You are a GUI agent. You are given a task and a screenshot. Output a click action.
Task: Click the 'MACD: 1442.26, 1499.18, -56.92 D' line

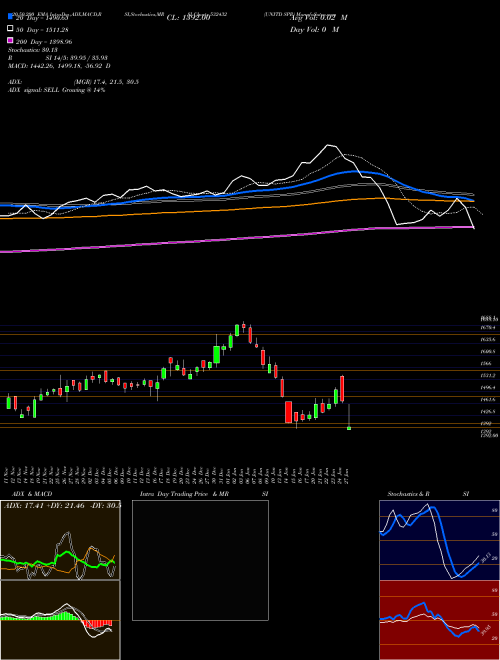59,66
